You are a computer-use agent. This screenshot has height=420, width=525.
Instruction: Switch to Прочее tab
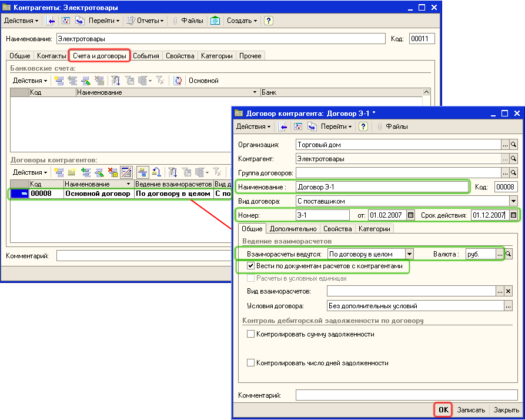tap(250, 56)
